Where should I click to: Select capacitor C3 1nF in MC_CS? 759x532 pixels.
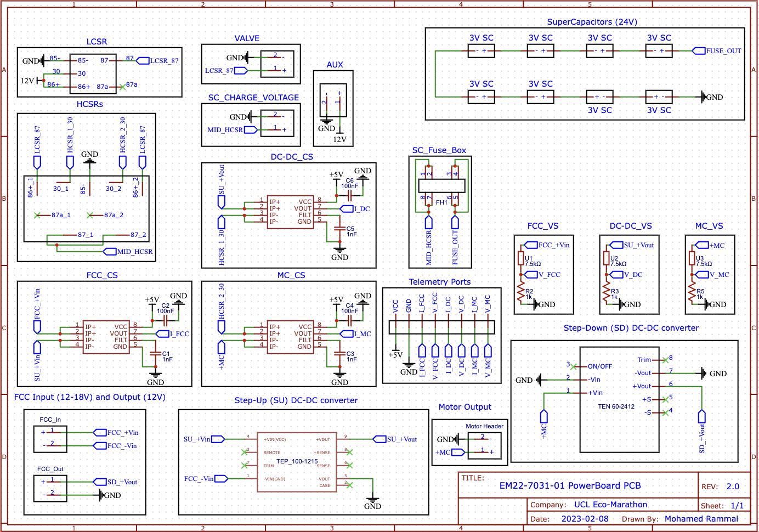click(x=340, y=353)
